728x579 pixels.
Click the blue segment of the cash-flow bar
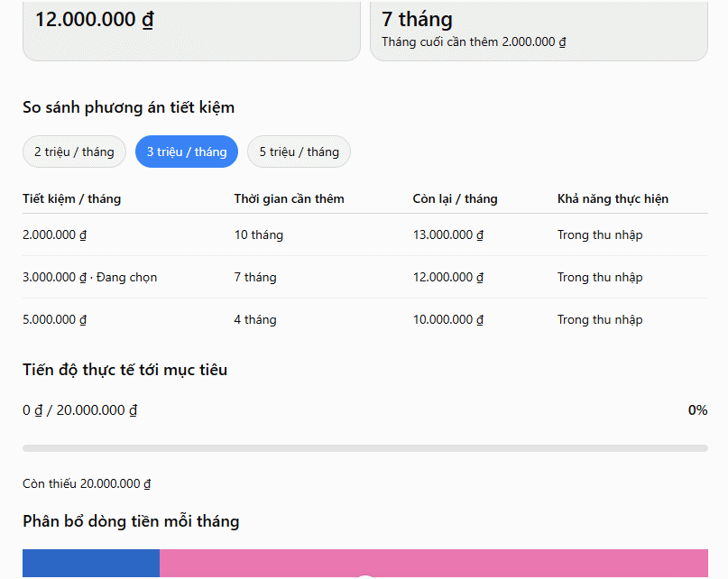[x=91, y=563]
